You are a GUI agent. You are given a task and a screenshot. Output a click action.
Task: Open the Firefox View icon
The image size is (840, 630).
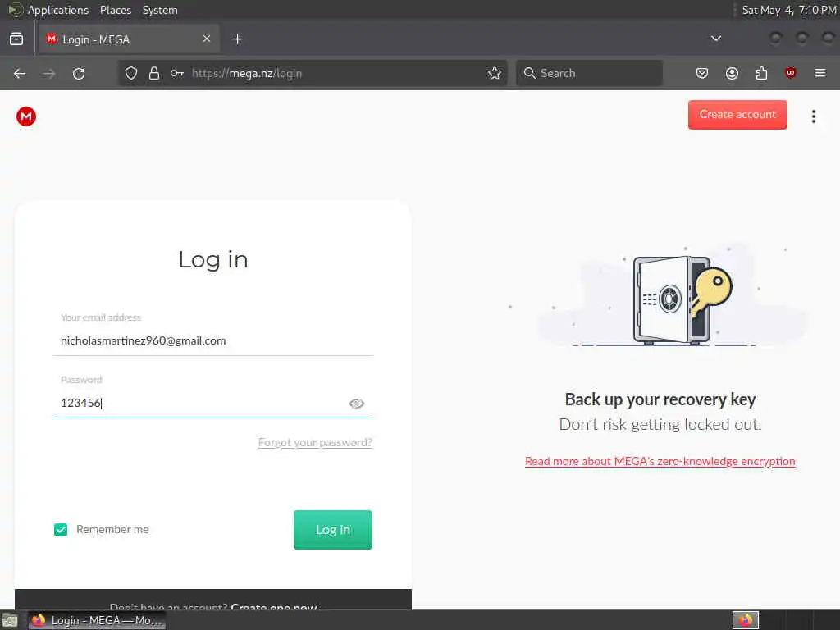[16, 39]
